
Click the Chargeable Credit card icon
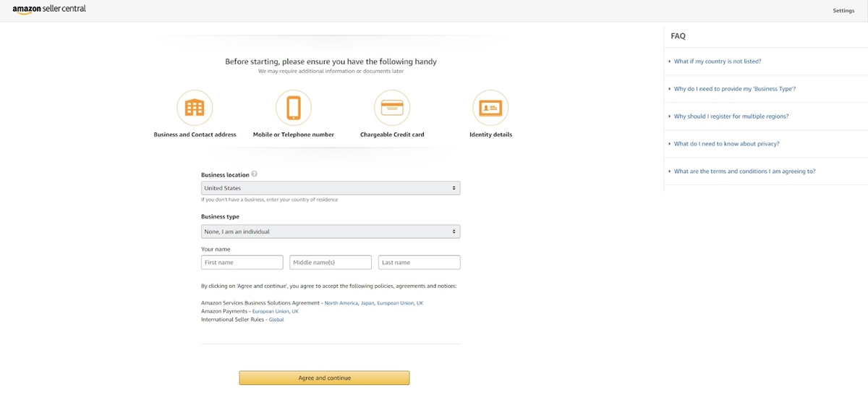(392, 108)
